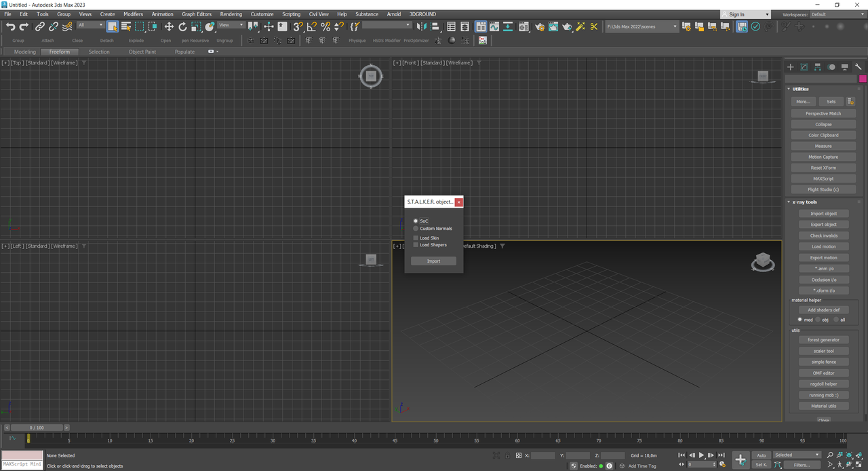Open the Display panel icon

(845, 67)
